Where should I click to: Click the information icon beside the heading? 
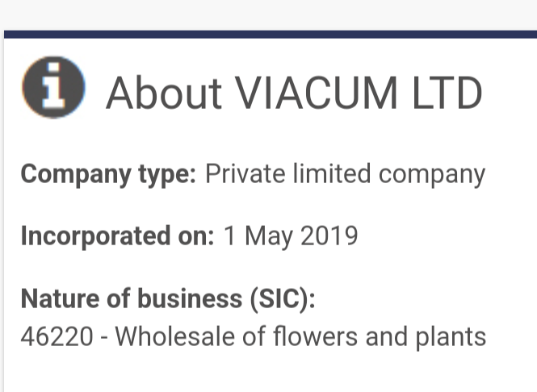53,87
